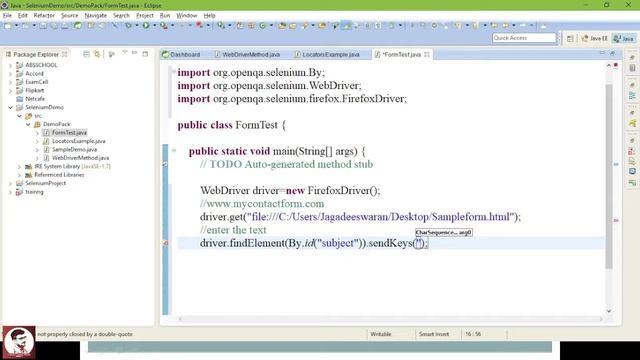Click the New file toolbar icon
The width and height of the screenshot is (640, 360).
[8, 26]
